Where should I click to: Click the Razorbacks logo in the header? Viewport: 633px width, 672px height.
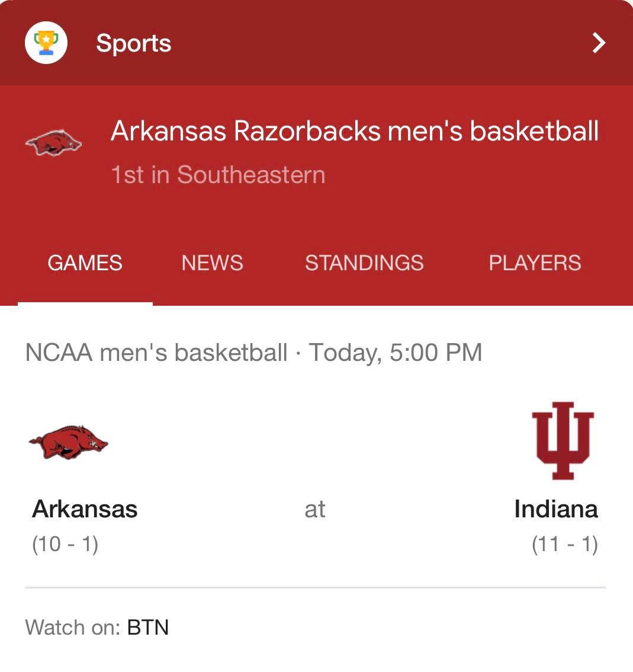(x=53, y=142)
